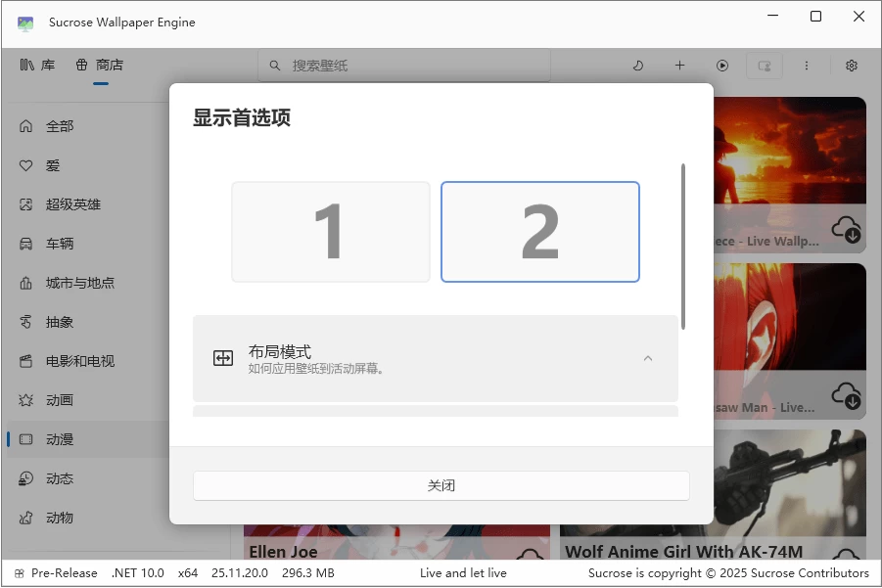Select monitor 1 in display preferences
This screenshot has width=882, height=588.
[x=330, y=231]
